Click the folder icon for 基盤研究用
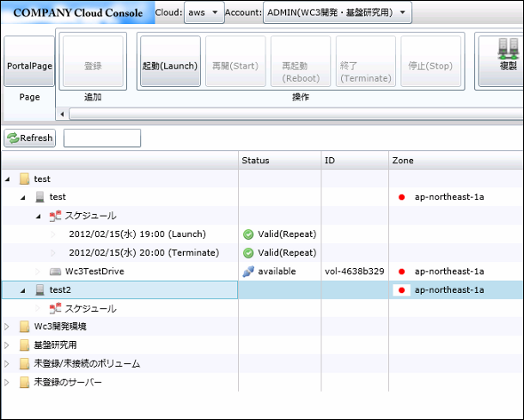This screenshot has width=524, height=420. tap(25, 345)
